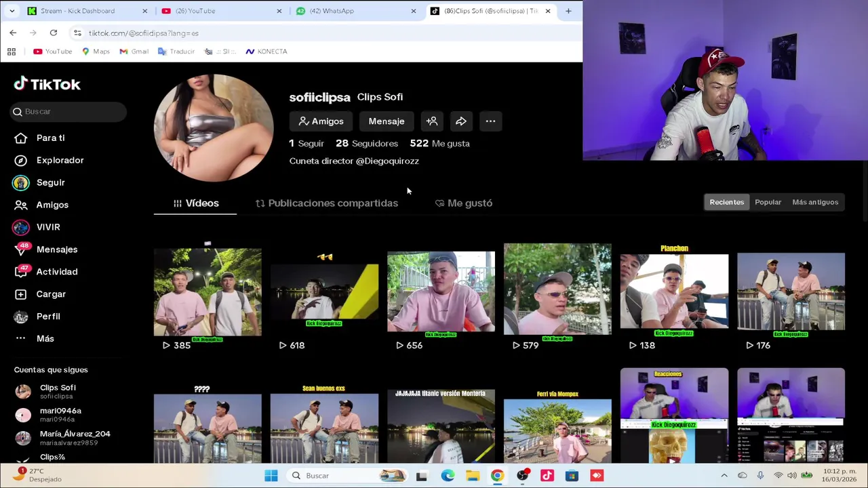View the 1 Seguir following list
868x488 pixels.
(307, 143)
